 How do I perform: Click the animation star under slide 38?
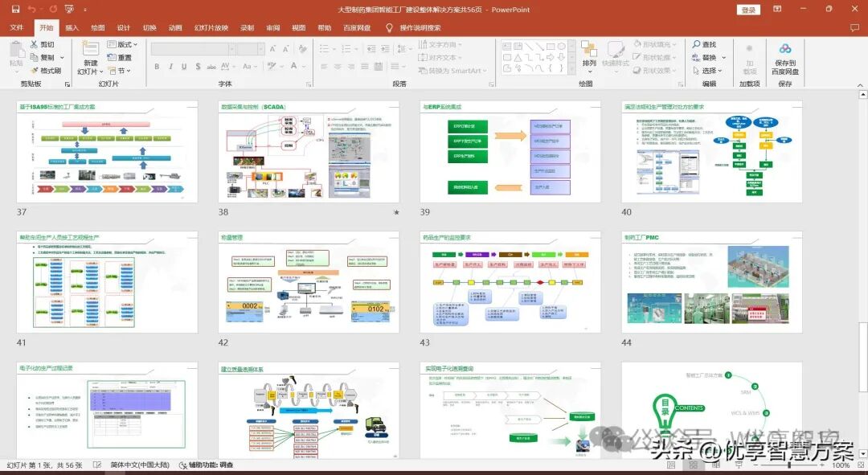tap(395, 212)
